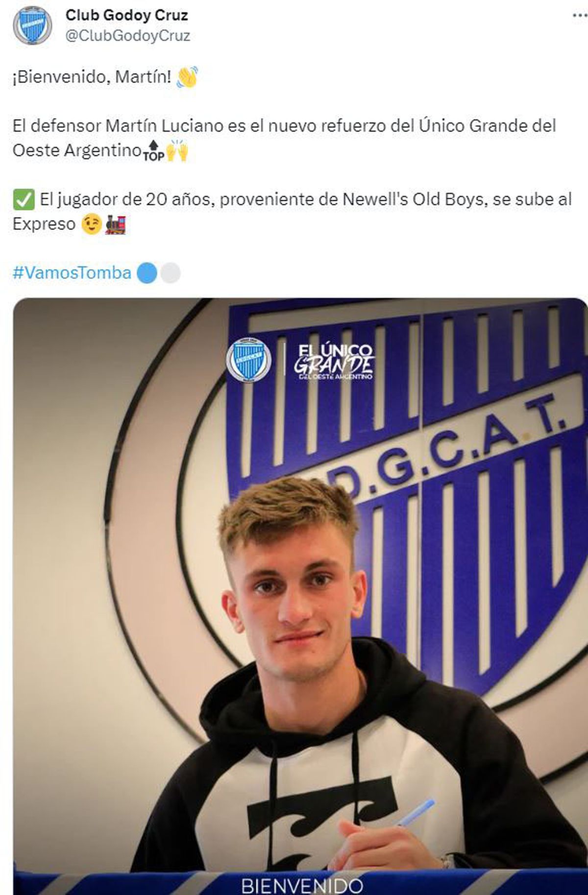The width and height of the screenshot is (588, 895).
Task: Click the green check mark emoji
Action: click(24, 200)
